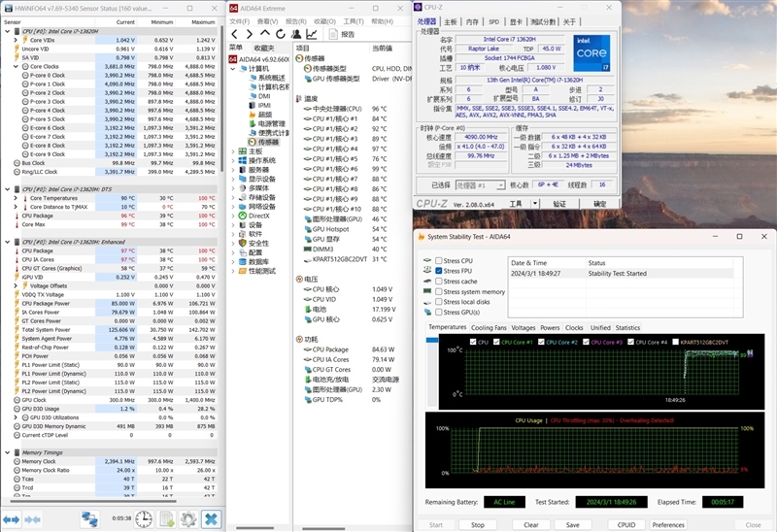Open AIDA64 文件(F) menu
Screen dimensions: 777x532
(239, 21)
